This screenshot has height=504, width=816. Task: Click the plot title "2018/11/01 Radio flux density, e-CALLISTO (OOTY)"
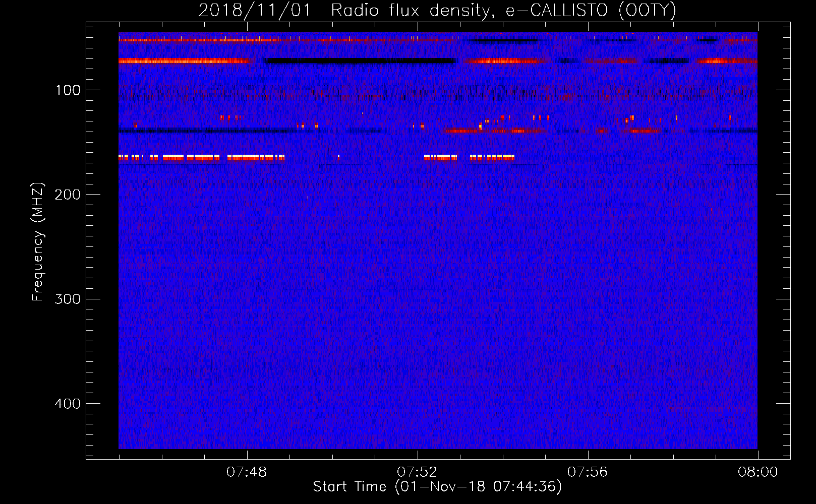pos(437,10)
